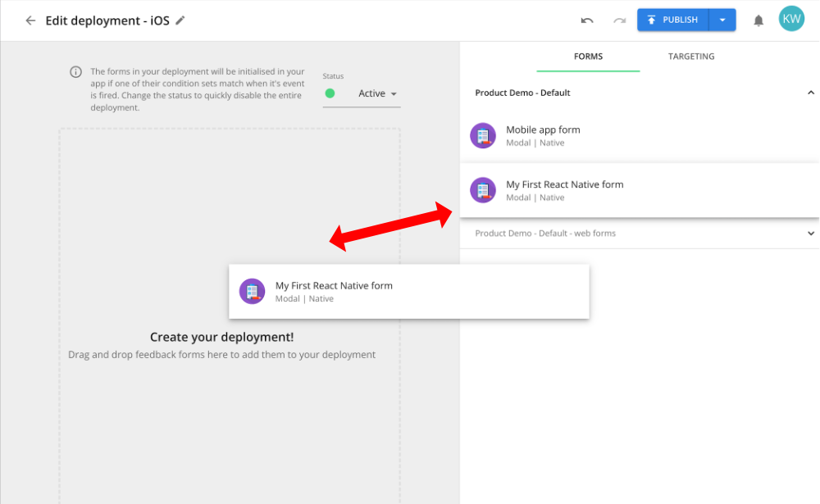Click the My First React Native form icon
820x504 pixels.
483,190
